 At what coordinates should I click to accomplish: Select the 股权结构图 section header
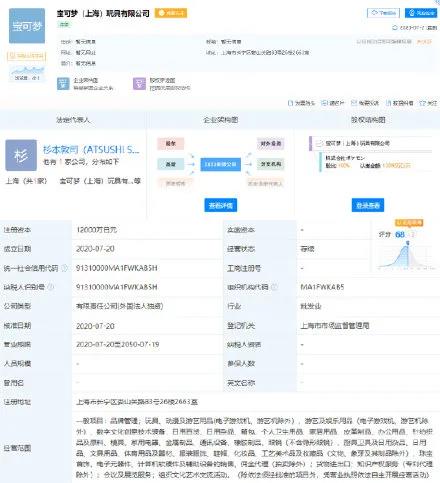tap(368, 120)
